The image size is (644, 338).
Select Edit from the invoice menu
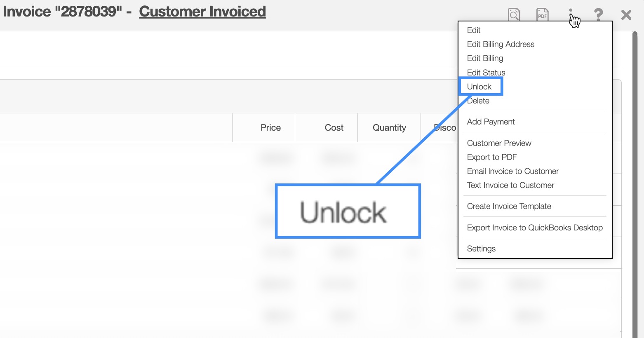click(474, 30)
